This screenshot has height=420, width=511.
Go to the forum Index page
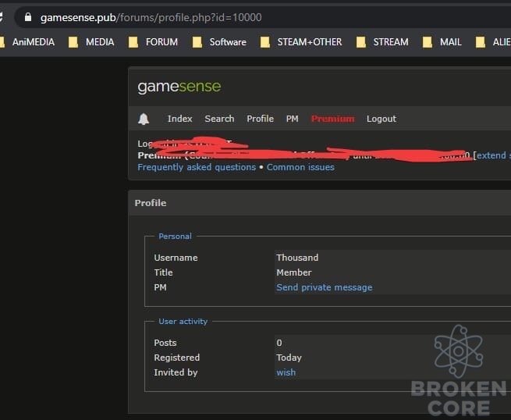click(x=180, y=119)
